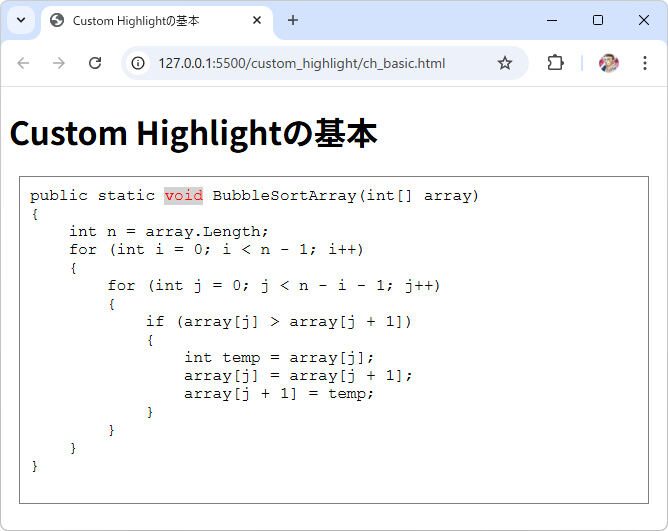The height and width of the screenshot is (531, 668).
Task: Click the line array[j] = array[j + 1];
Action: coord(298,375)
